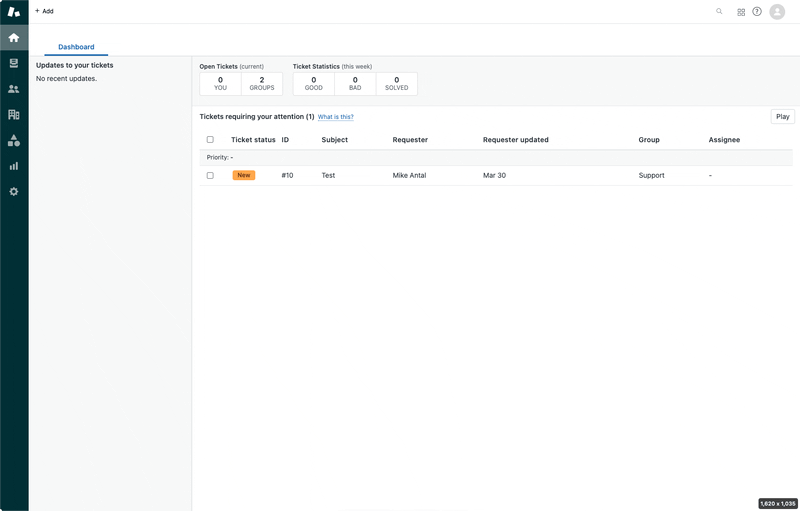Image resolution: width=800 pixels, height=511 pixels.
Task: Click the Add button in top bar
Action: (44, 11)
